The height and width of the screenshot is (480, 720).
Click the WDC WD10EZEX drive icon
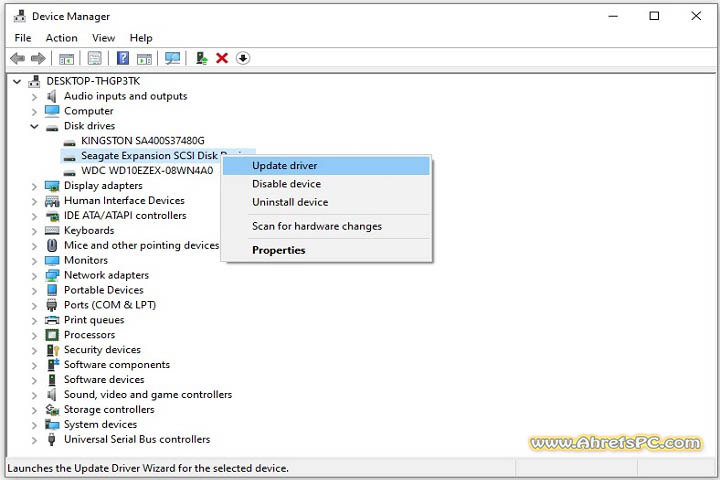pos(69,172)
